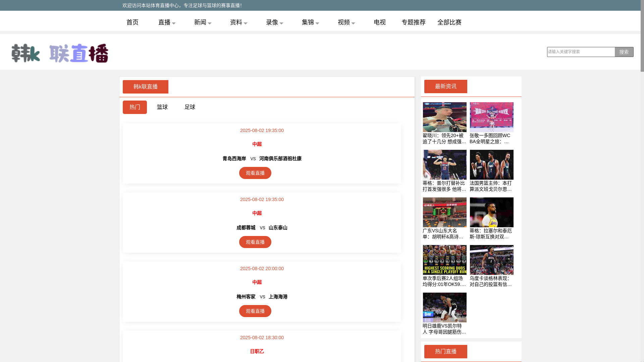Click the 热门直播 section header
Image resolution: width=644 pixels, height=362 pixels.
coord(446,352)
